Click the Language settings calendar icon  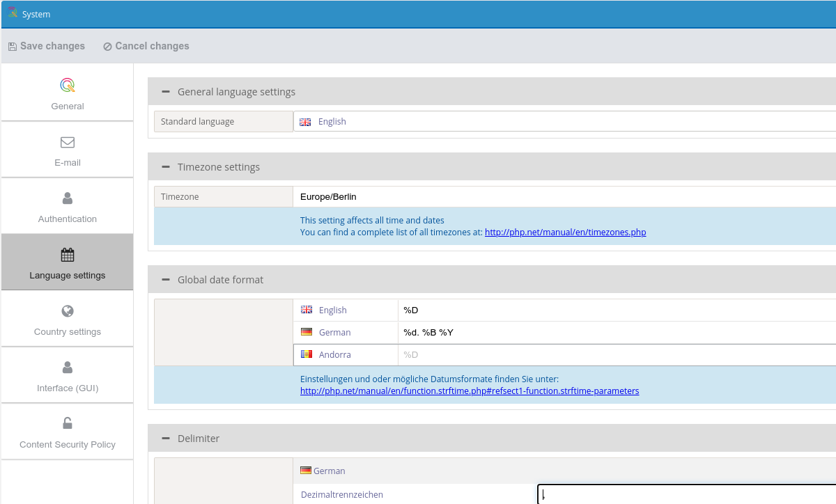click(68, 255)
